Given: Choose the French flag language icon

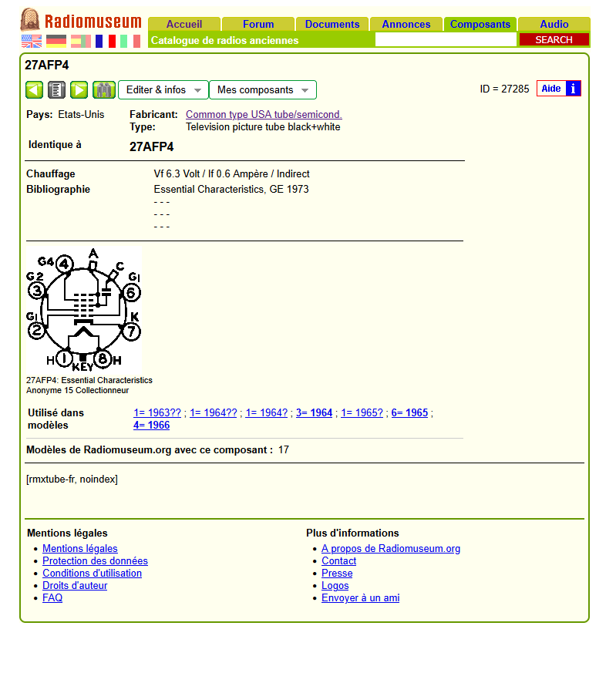Looking at the screenshot, I should pyautogui.click(x=106, y=41).
